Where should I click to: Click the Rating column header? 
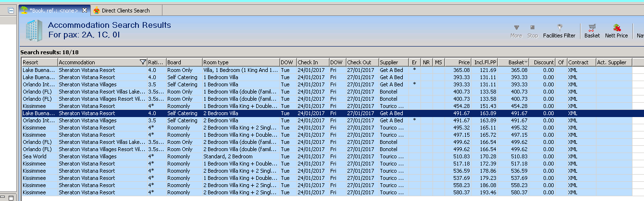156,62
